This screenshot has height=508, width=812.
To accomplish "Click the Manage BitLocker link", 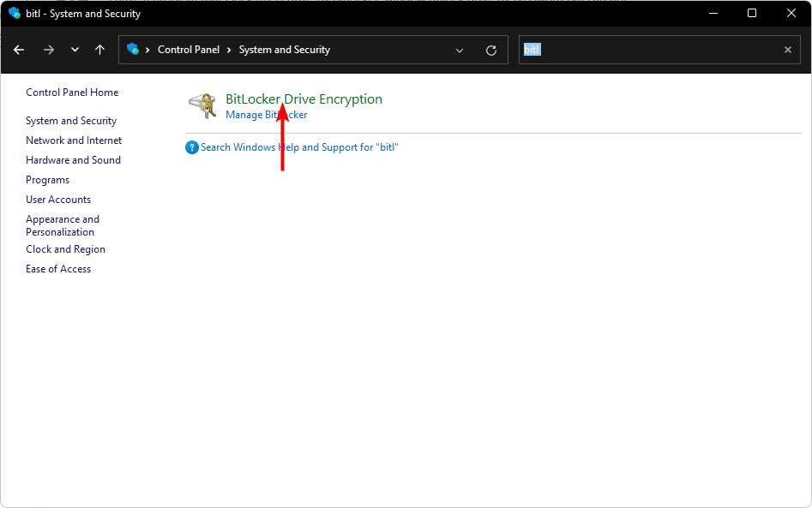I will 266,115.
